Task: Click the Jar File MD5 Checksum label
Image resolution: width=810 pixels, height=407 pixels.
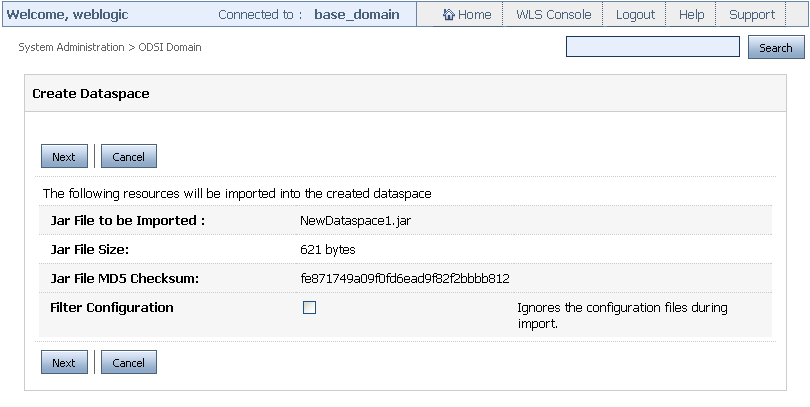Action: pos(124,279)
